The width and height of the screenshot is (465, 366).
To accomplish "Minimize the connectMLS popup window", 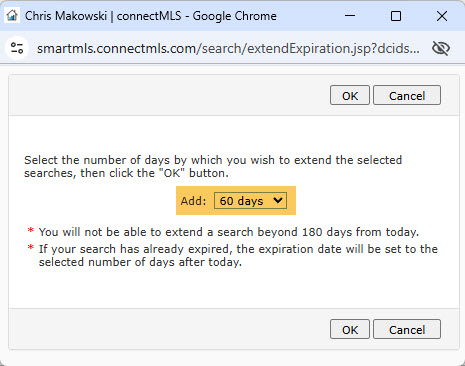I will tap(350, 16).
